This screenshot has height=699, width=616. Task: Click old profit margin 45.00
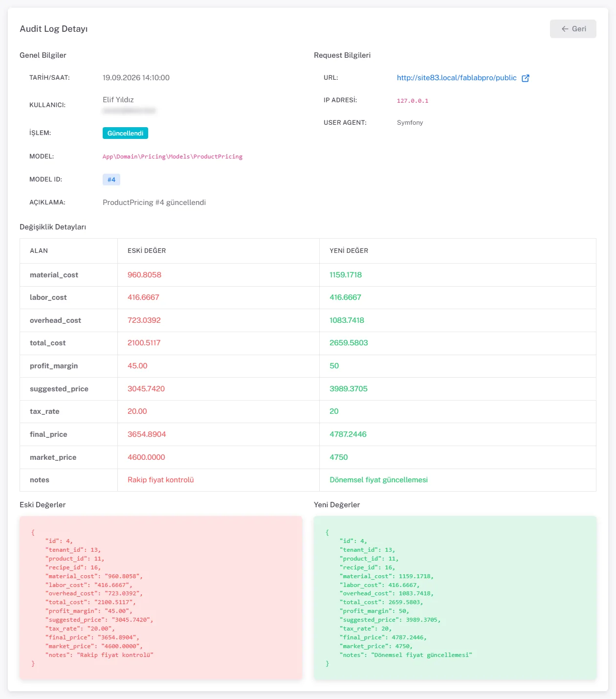tap(137, 366)
